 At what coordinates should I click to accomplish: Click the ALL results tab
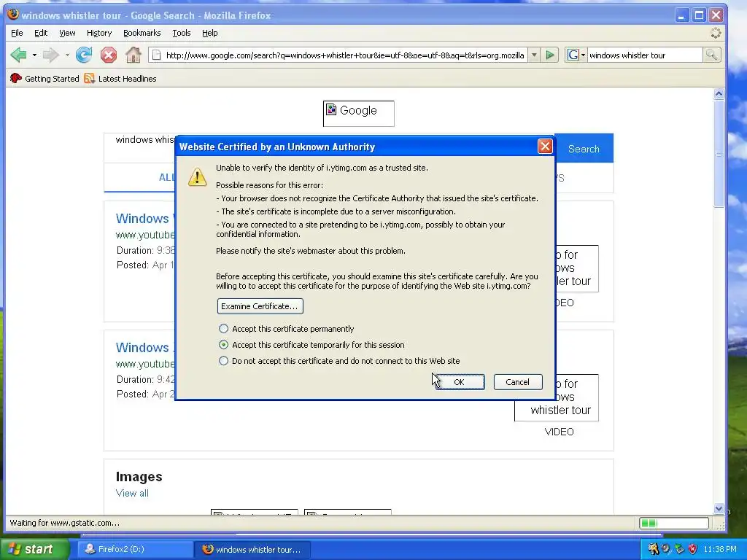click(167, 177)
